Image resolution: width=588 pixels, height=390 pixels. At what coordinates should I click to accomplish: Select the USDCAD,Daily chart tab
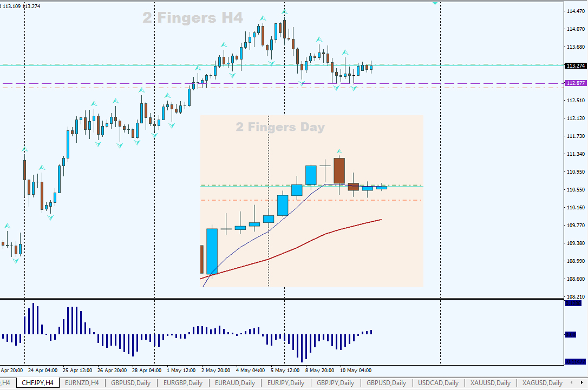[x=439, y=383]
